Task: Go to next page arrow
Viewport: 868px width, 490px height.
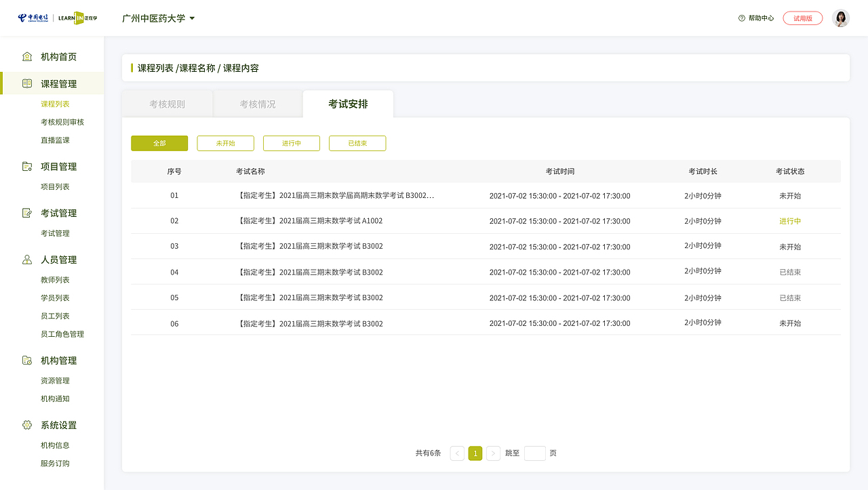Action: tap(494, 453)
